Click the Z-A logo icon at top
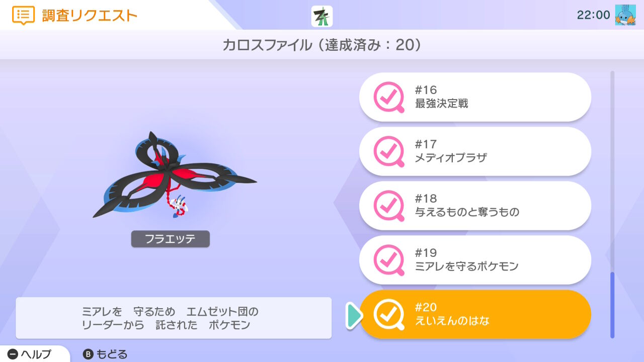Screen dimensions: 644x362 (322, 16)
